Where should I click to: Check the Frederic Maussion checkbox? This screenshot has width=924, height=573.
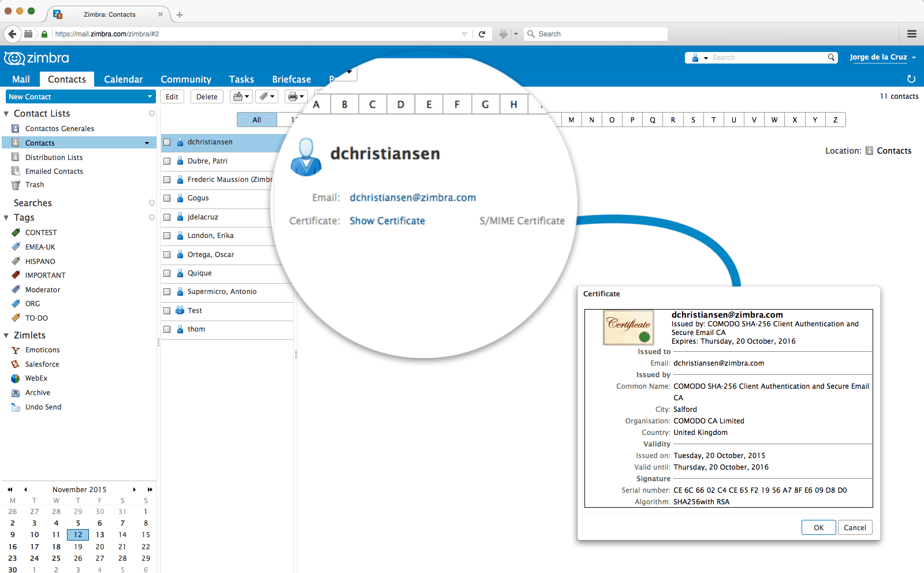point(167,180)
